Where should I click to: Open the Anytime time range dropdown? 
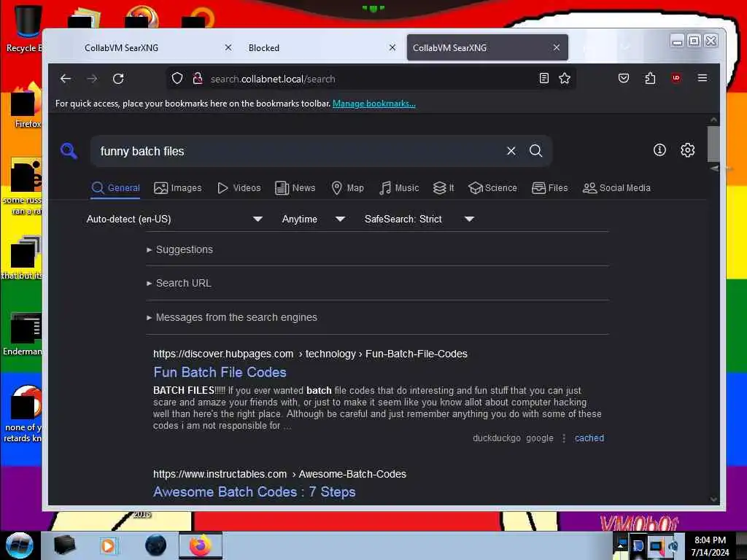tap(313, 219)
